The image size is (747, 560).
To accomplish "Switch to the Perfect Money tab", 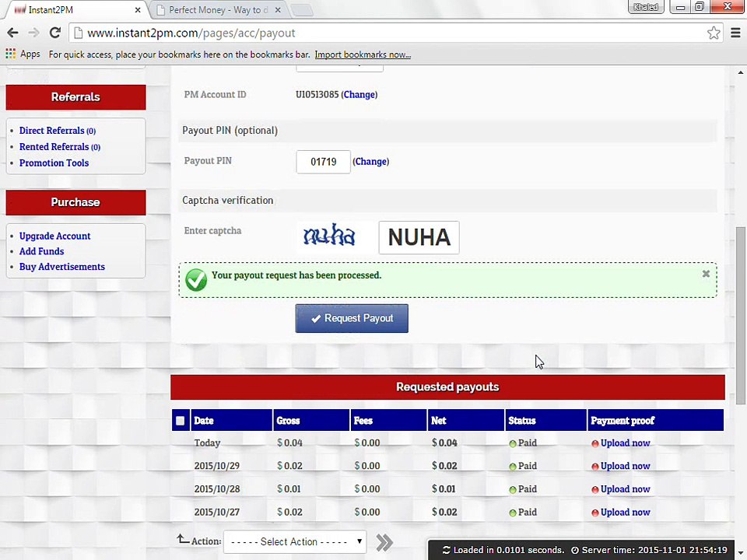I will click(x=219, y=9).
